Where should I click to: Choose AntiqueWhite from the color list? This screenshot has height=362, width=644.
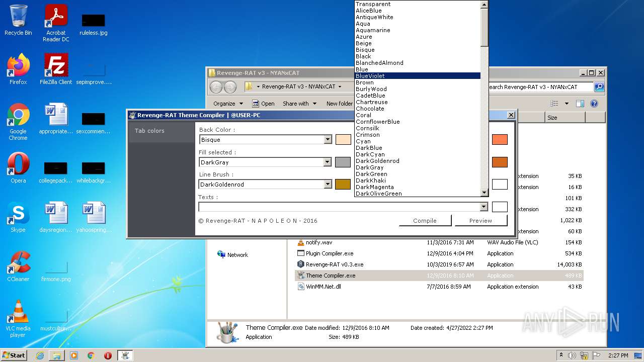(x=418, y=17)
